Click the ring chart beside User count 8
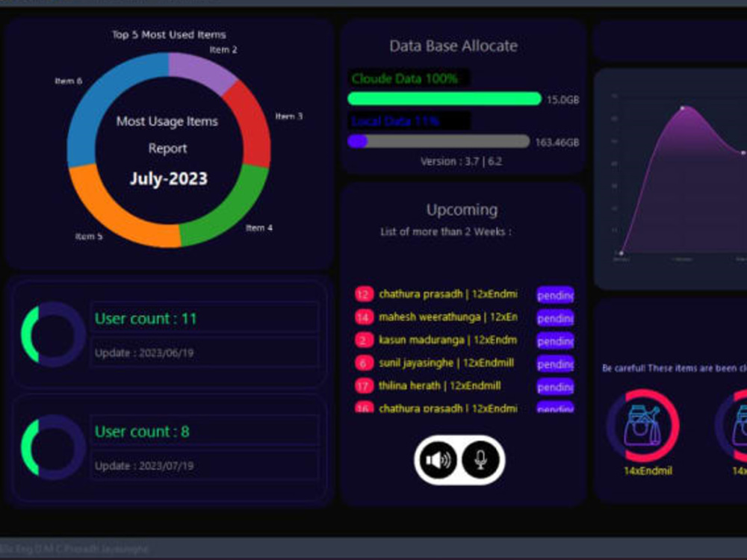 pyautogui.click(x=53, y=447)
